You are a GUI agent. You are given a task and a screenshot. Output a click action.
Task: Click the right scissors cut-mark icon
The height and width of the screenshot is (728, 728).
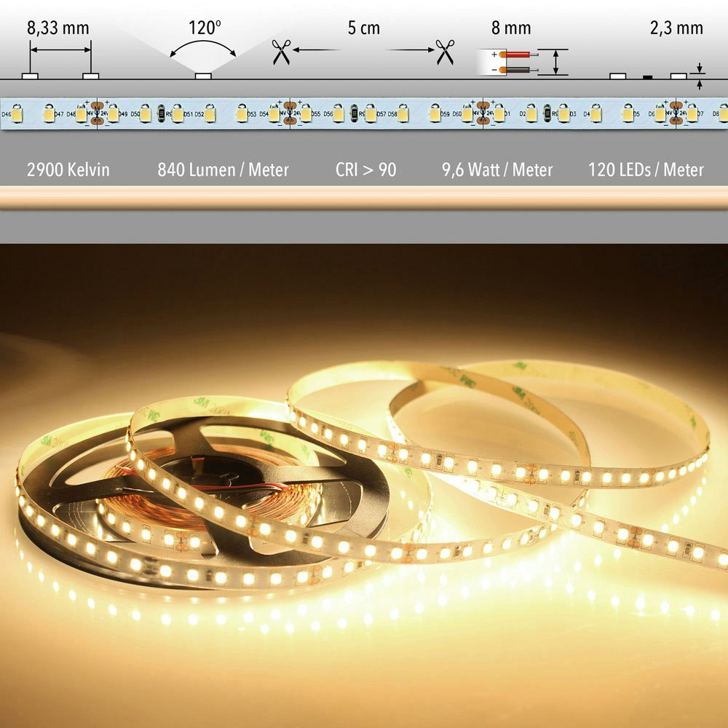pyautogui.click(x=445, y=52)
